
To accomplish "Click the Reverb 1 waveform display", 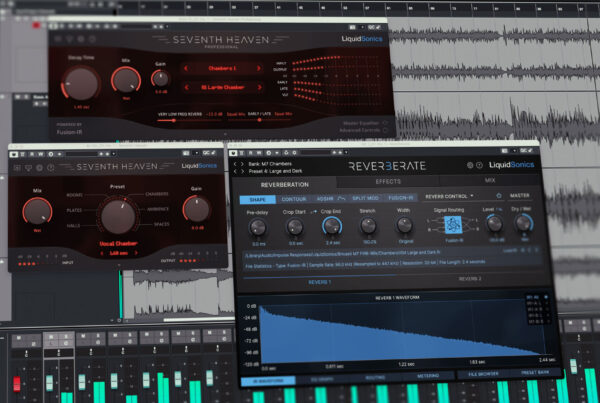I will point(403,332).
